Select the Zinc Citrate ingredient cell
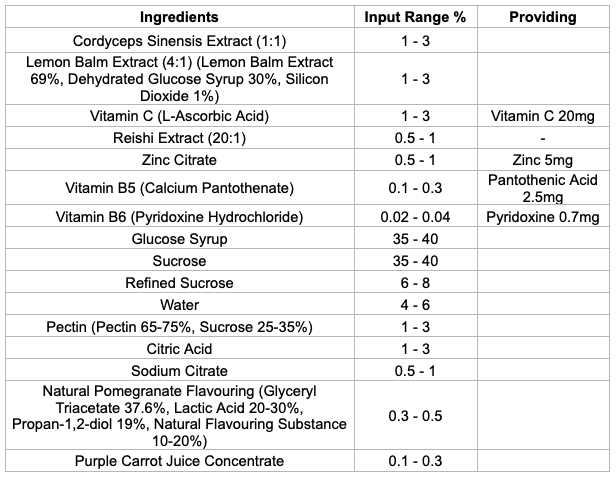Image resolution: width=616 pixels, height=478 pixels. point(179,160)
